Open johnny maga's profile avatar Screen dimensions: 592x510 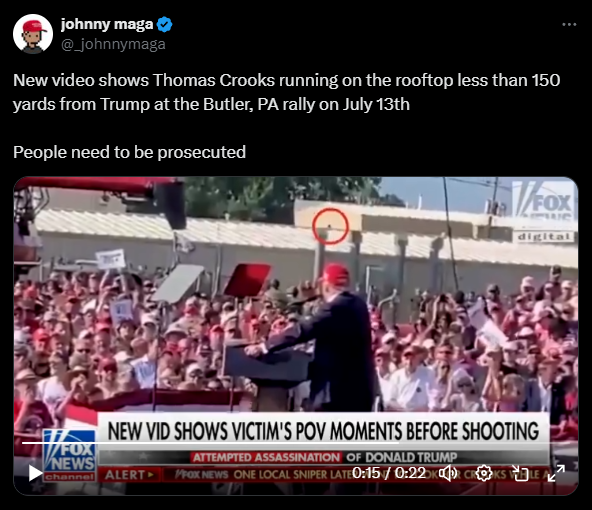(33, 34)
